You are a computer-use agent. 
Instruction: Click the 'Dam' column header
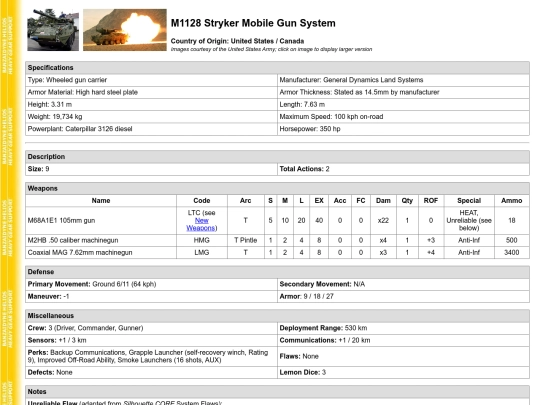click(x=383, y=201)
